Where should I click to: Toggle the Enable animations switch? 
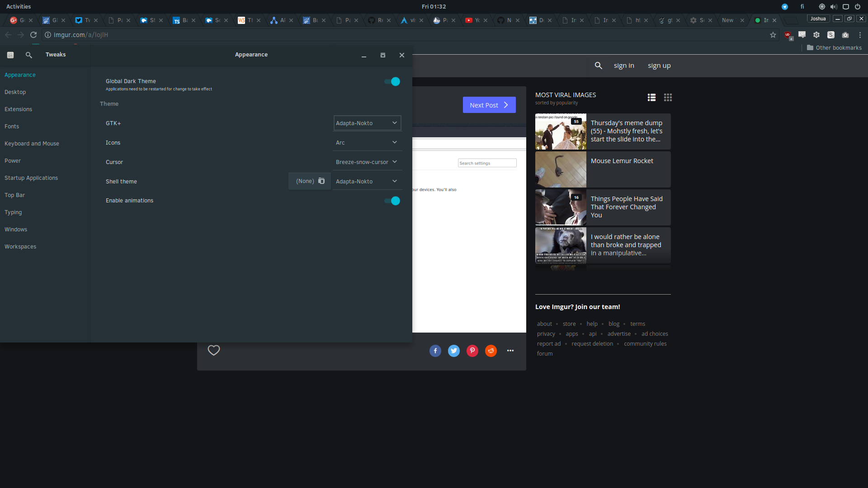coord(392,201)
